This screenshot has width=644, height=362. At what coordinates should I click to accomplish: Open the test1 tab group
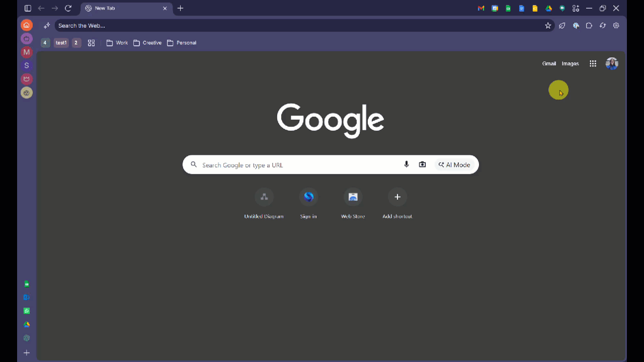[61, 43]
